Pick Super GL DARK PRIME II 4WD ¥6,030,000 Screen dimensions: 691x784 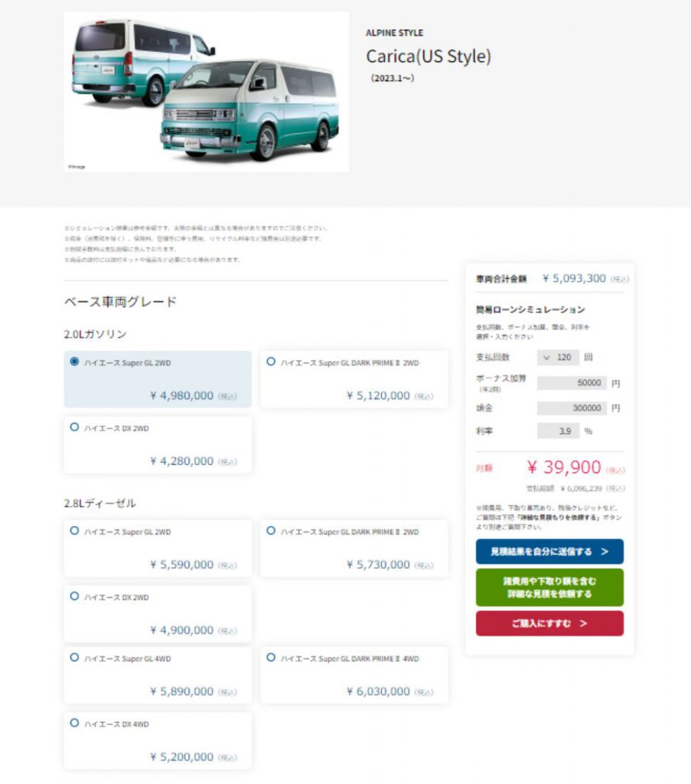354,675
